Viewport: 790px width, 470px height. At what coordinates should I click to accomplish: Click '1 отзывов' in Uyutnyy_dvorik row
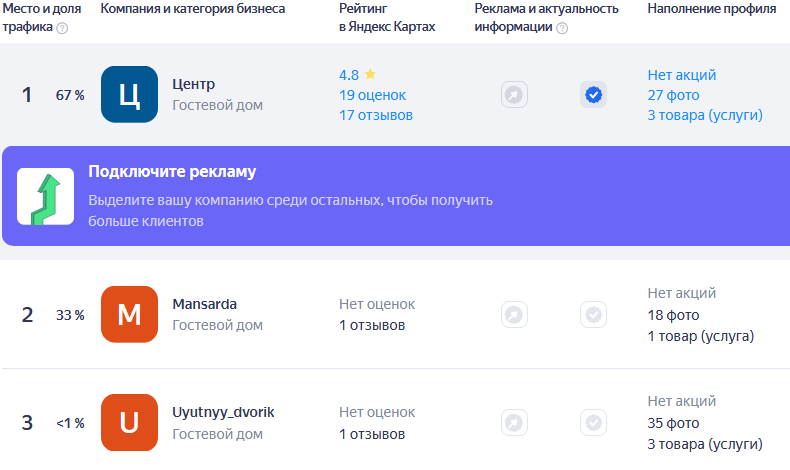coord(372,434)
